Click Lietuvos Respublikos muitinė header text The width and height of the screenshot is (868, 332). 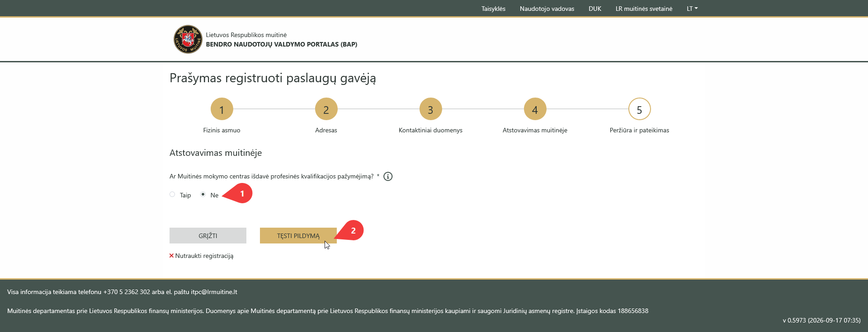pos(246,35)
